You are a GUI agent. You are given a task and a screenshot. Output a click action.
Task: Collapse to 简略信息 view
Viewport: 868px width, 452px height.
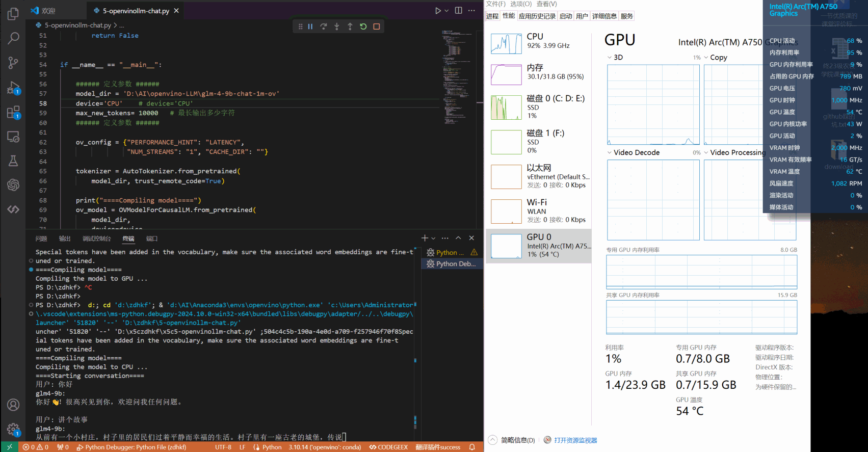(512, 440)
